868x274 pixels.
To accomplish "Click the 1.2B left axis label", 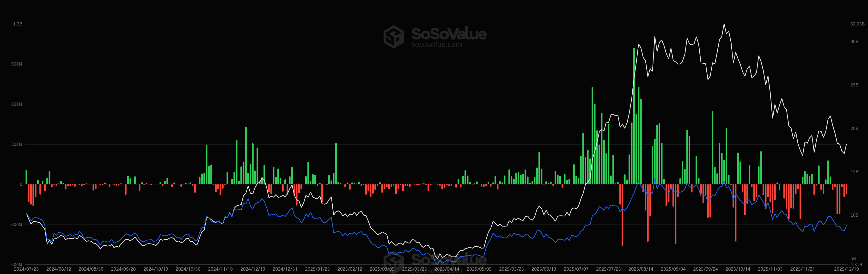I will point(18,24).
